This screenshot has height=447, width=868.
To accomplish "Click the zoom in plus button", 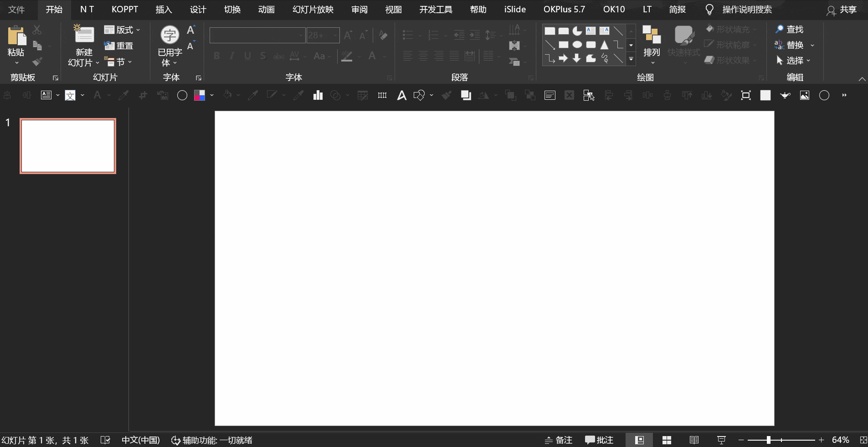I will click(821, 440).
